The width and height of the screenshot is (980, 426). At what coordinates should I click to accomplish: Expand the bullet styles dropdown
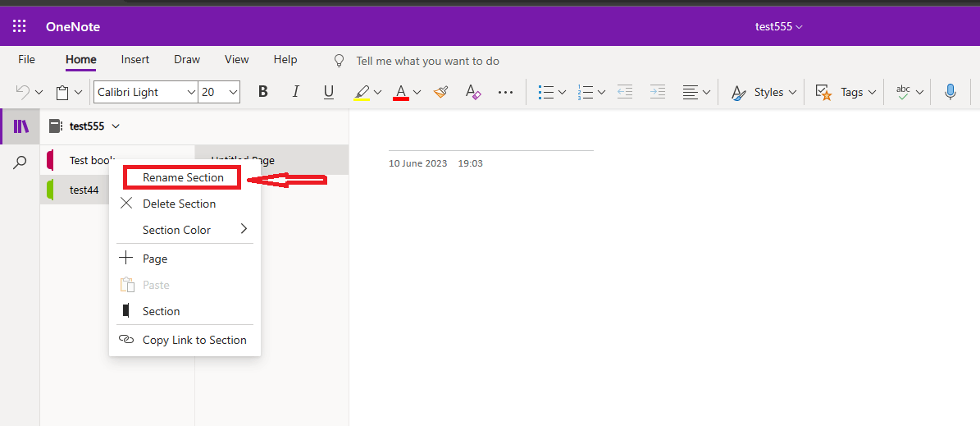tap(562, 93)
